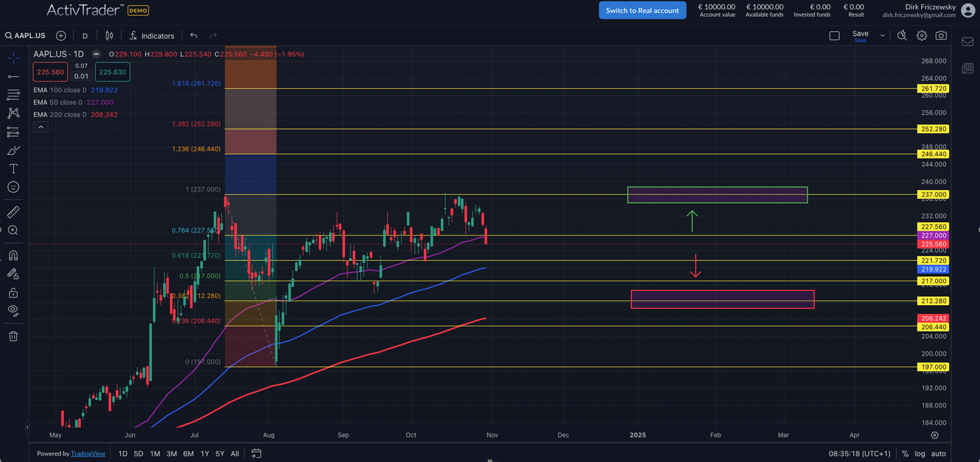This screenshot has width=980, height=462.
Task: Select the trend line drawing tool
Action: click(13, 76)
